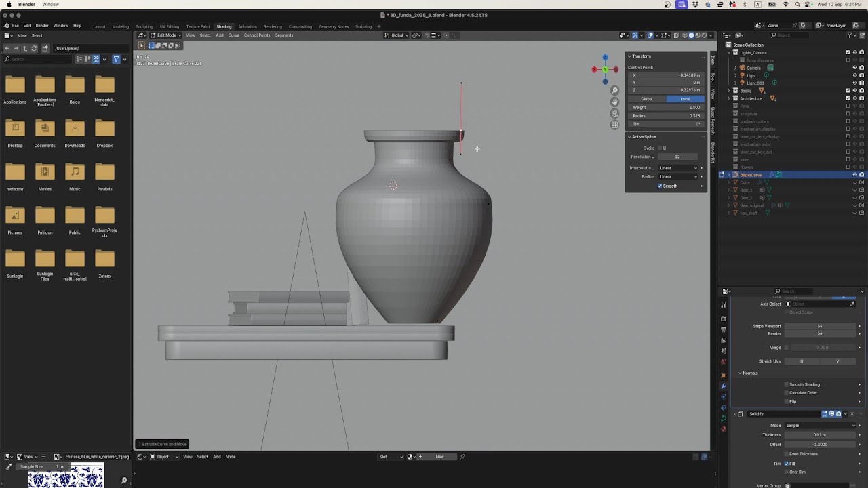
Task: Select the Local button in Transform panel
Action: pyautogui.click(x=685, y=99)
